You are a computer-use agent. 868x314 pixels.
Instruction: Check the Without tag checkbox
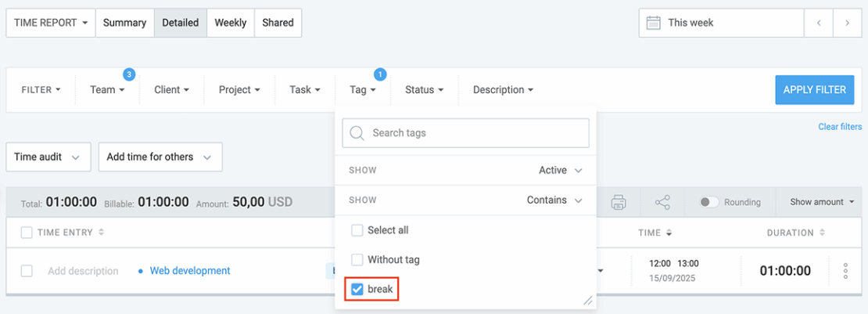(357, 259)
